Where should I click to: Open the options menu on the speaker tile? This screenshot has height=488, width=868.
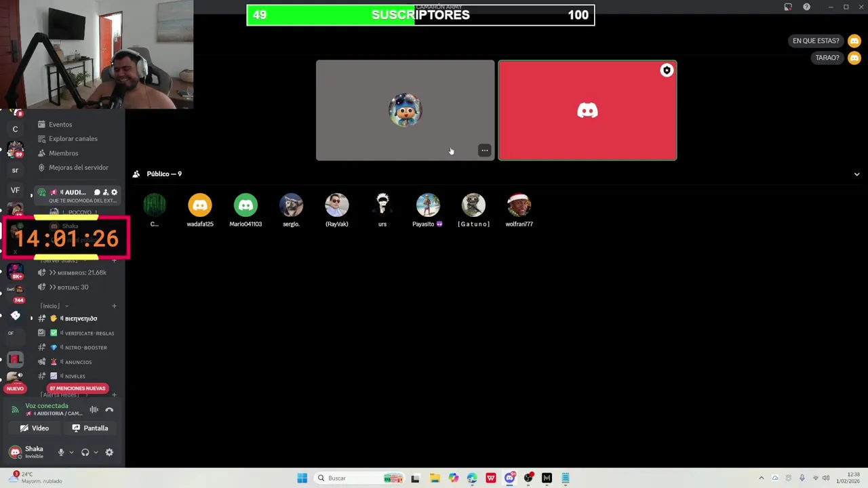(x=484, y=150)
